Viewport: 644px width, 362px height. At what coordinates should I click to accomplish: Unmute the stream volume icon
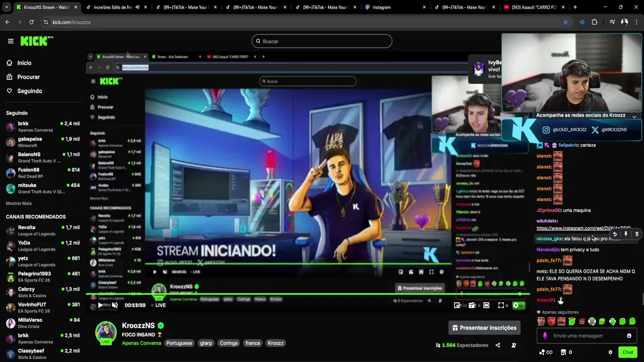(115, 305)
